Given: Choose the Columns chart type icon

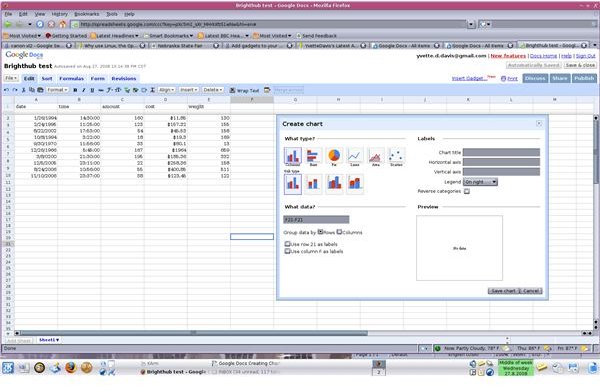Looking at the screenshot, I should coord(293,156).
